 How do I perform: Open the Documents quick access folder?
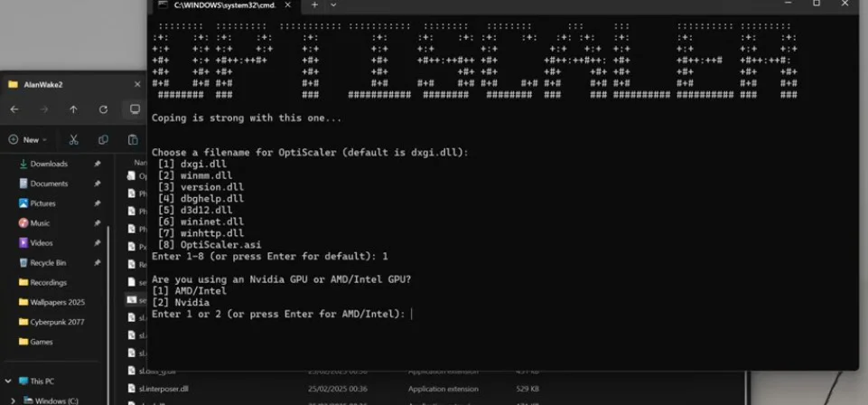[x=49, y=184]
